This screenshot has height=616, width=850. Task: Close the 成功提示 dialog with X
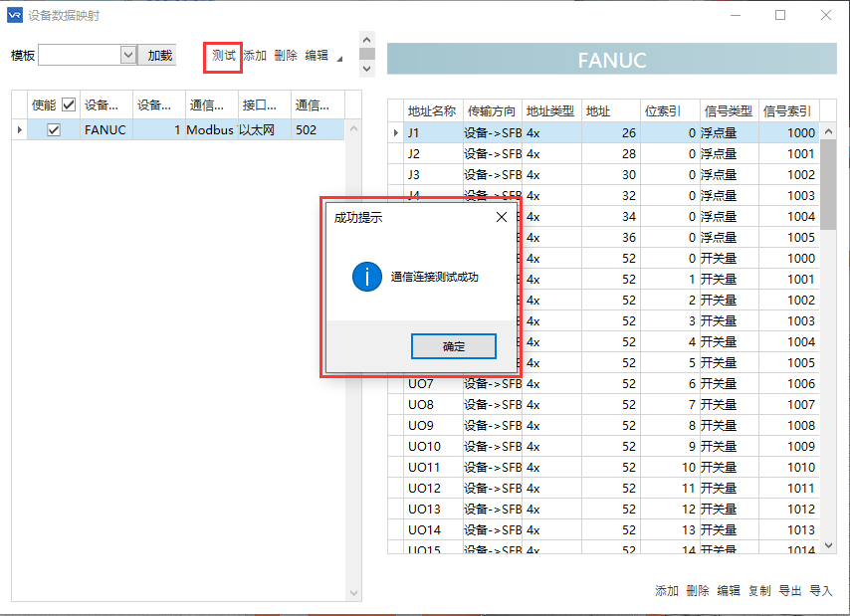[x=502, y=217]
